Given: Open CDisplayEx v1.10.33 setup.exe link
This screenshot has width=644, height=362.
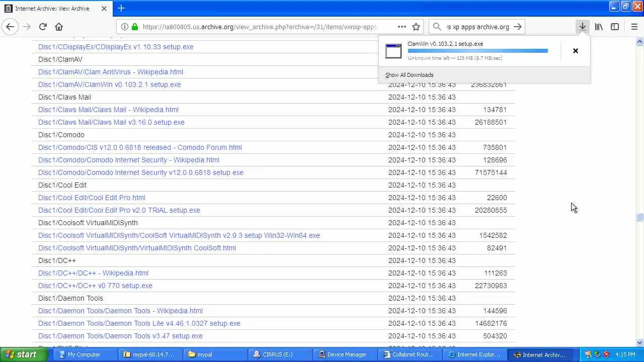Looking at the screenshot, I should pos(116,47).
